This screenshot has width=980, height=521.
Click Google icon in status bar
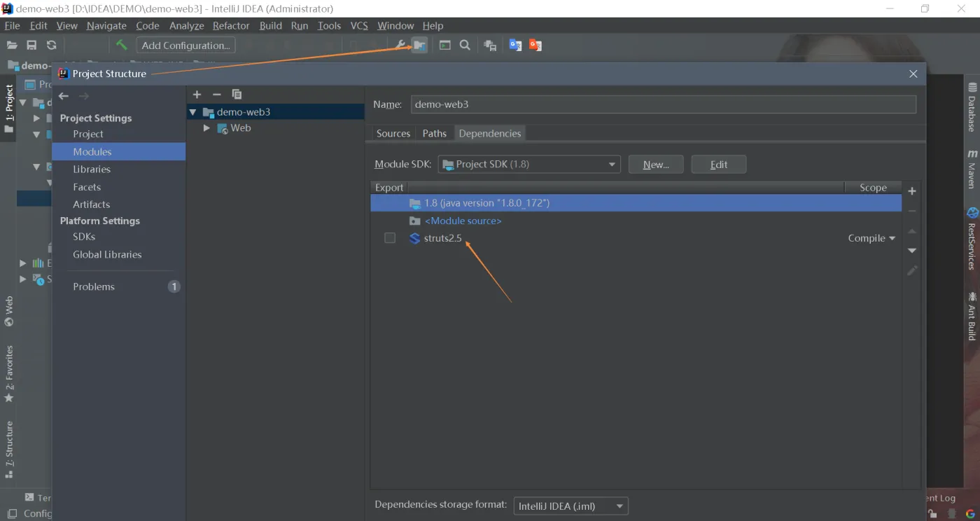pos(970,514)
